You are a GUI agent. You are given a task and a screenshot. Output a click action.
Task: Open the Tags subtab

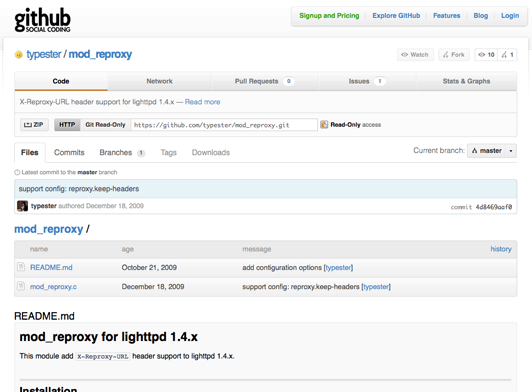(169, 152)
